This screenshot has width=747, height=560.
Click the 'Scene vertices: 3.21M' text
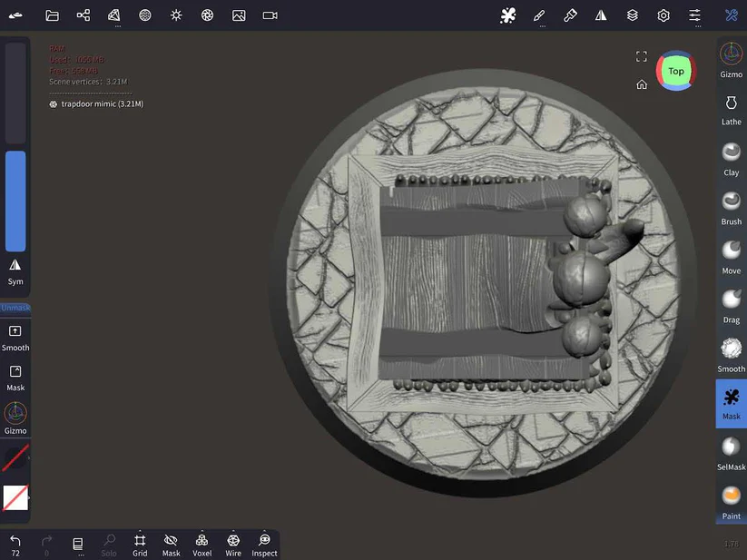pyautogui.click(x=88, y=82)
